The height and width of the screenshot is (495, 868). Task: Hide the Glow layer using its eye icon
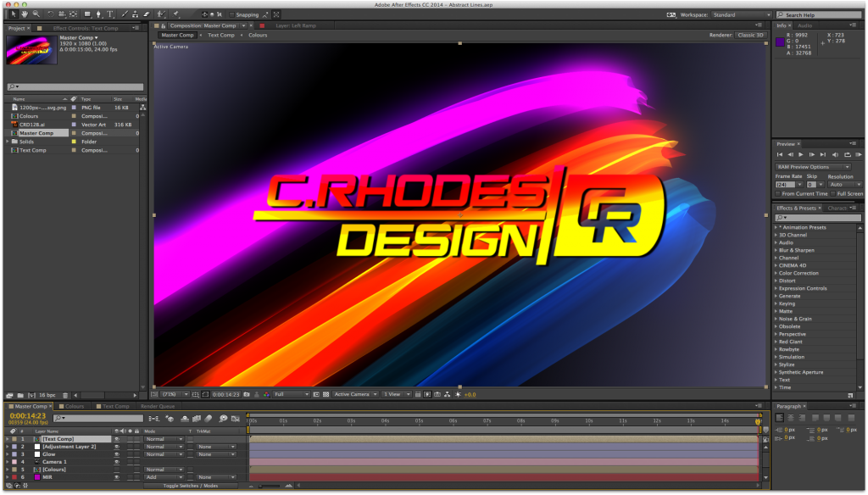(x=117, y=454)
